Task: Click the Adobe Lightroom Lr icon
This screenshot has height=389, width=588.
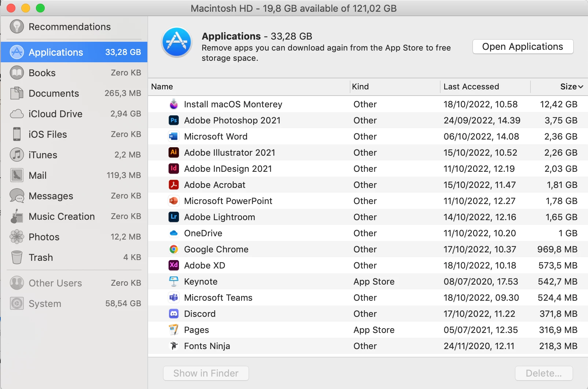Action: click(174, 217)
